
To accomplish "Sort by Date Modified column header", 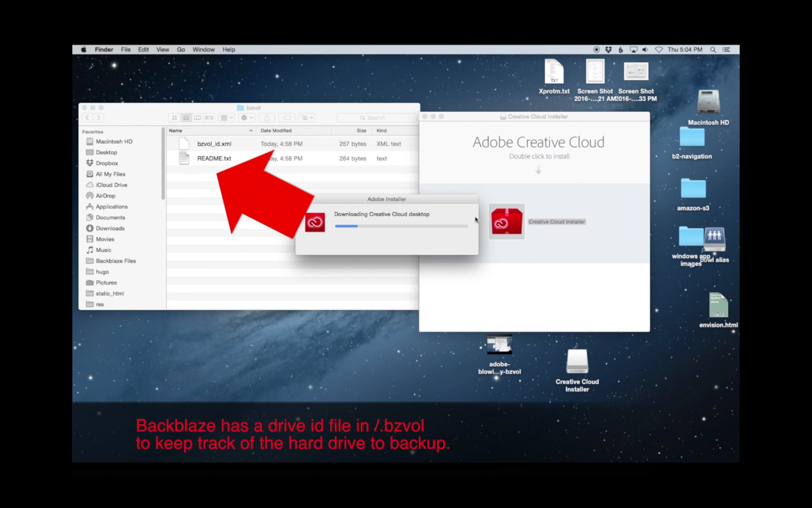I will [x=294, y=130].
